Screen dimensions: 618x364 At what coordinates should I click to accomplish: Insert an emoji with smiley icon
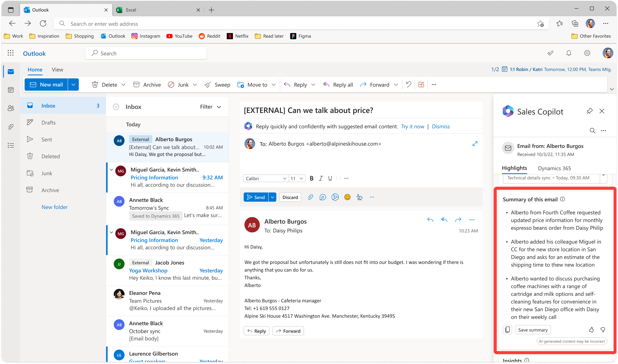[347, 197]
